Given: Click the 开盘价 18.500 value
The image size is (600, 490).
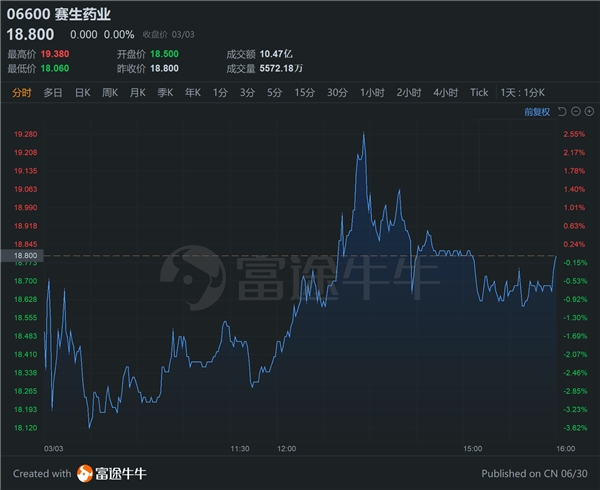Looking at the screenshot, I should (164, 54).
